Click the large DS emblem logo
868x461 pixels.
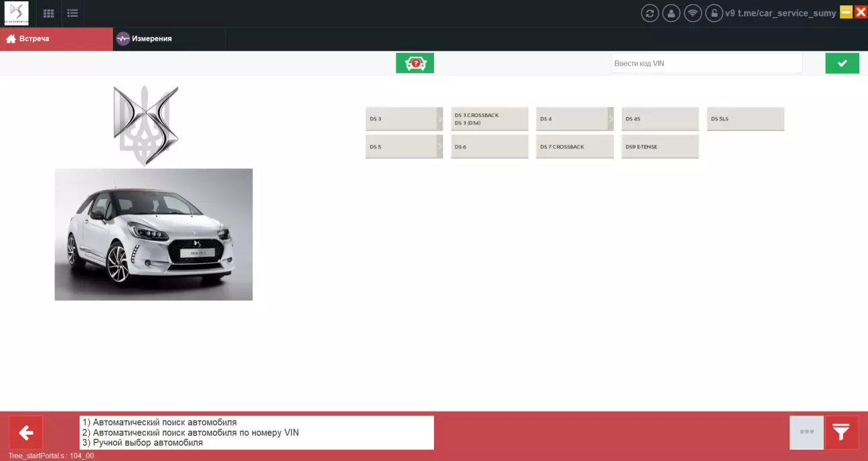click(146, 125)
